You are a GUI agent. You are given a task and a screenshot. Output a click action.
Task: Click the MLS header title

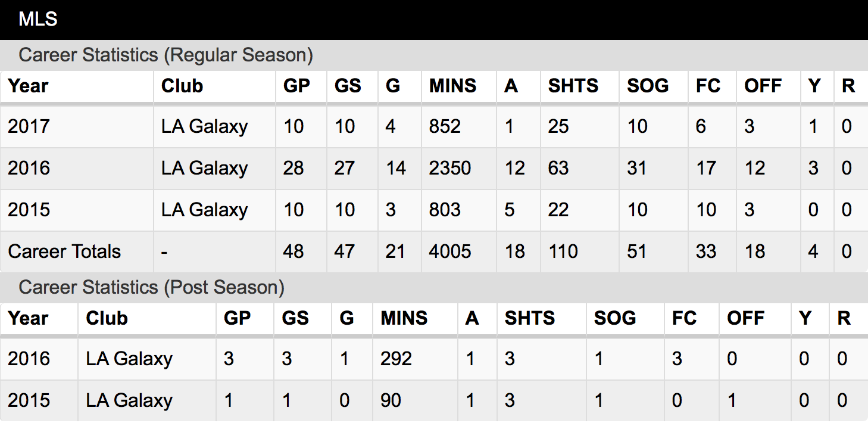tap(38, 19)
